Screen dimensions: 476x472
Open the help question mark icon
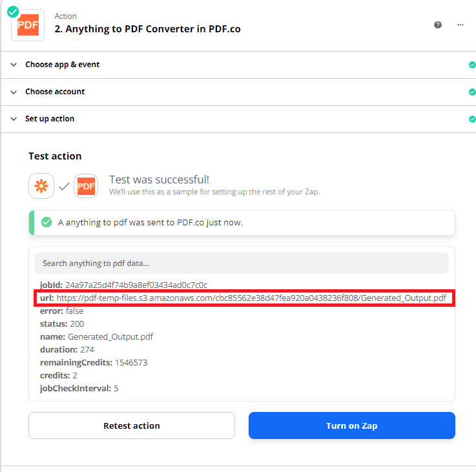coord(438,25)
